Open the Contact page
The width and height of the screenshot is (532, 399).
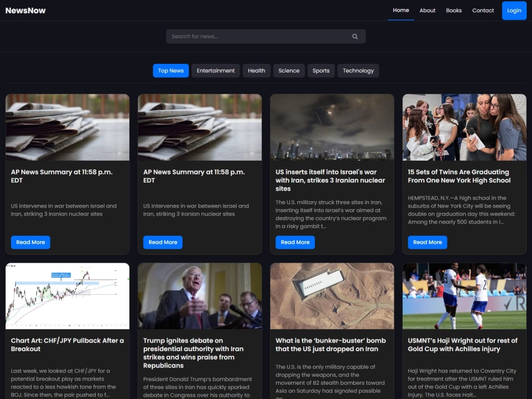483,11
